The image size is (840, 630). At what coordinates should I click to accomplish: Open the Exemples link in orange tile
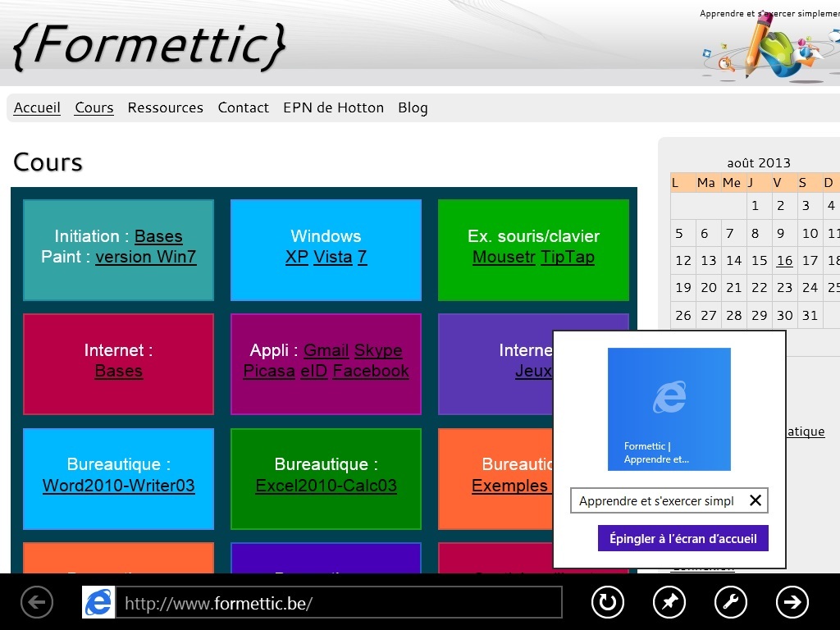click(510, 486)
